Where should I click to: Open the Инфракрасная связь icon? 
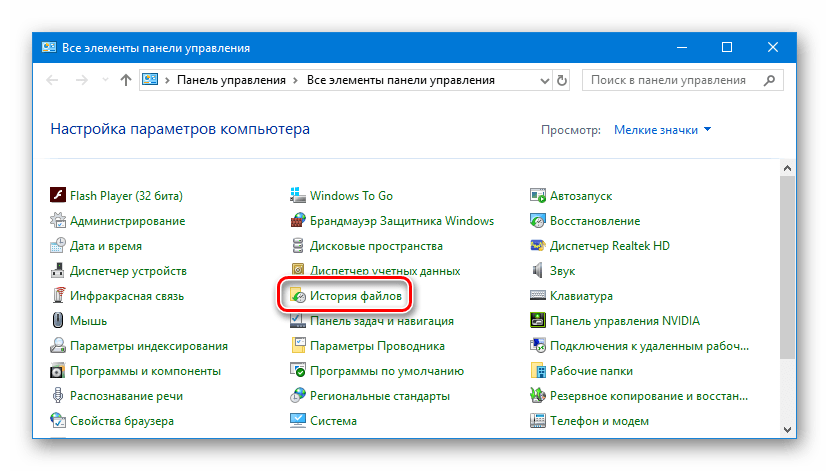[58, 295]
